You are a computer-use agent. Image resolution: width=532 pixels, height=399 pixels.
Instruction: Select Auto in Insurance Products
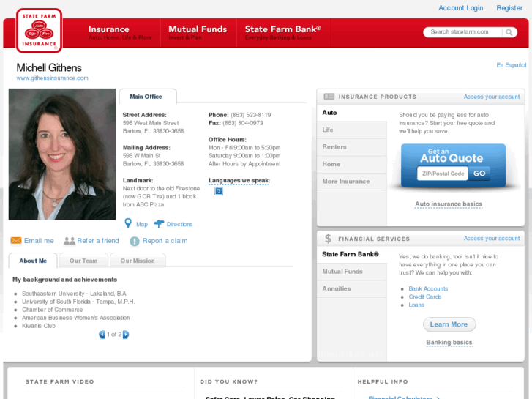tap(352, 113)
